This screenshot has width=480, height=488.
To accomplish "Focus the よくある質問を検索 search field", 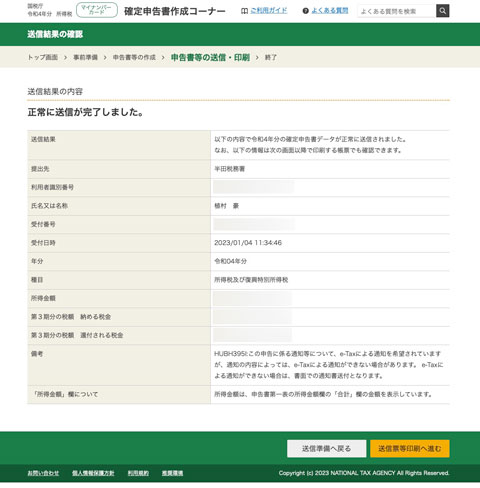I will pyautogui.click(x=397, y=11).
